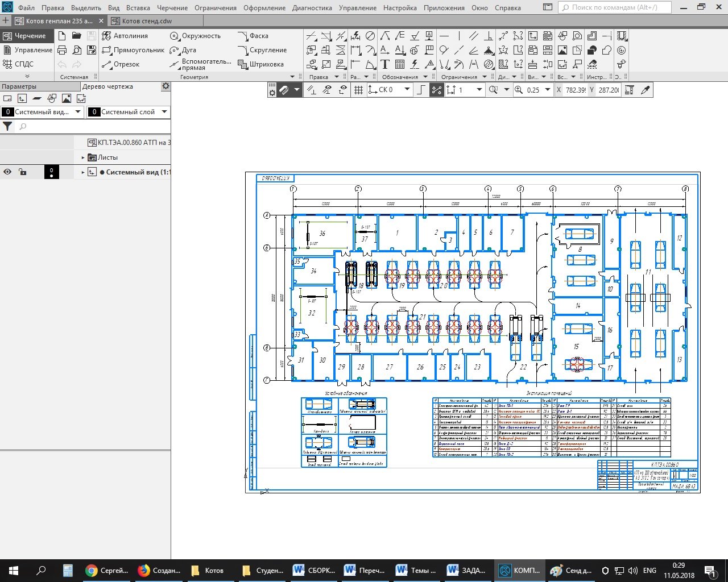Click the filter funnel icon in tree
This screenshot has height=582, width=728.
[7, 127]
